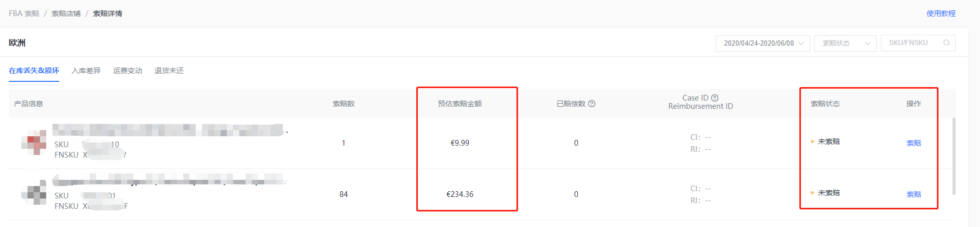This screenshot has width=980, height=227.
Task: Click the first product thumbnail image
Action: 34,143
